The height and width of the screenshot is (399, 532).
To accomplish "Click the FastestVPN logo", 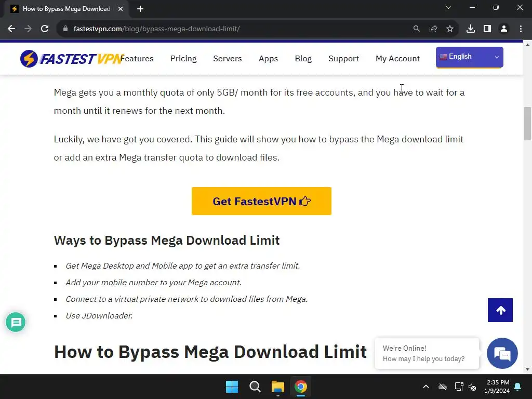I will [71, 59].
